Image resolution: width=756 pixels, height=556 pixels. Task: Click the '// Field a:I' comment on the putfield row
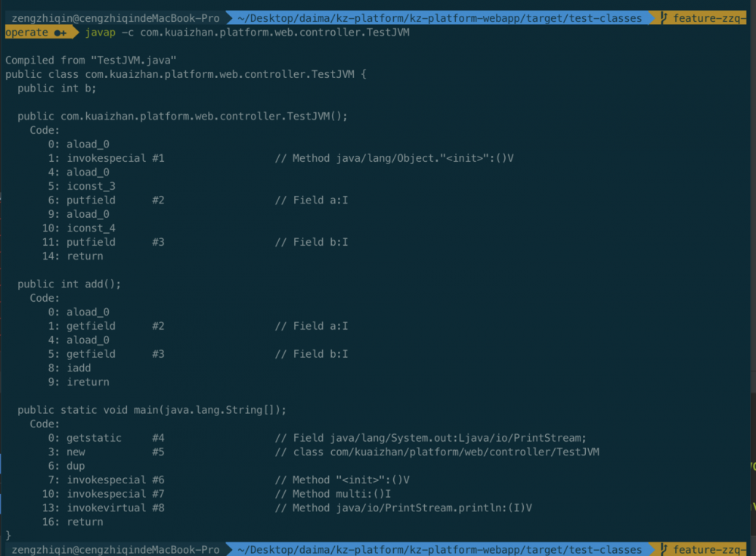(311, 200)
